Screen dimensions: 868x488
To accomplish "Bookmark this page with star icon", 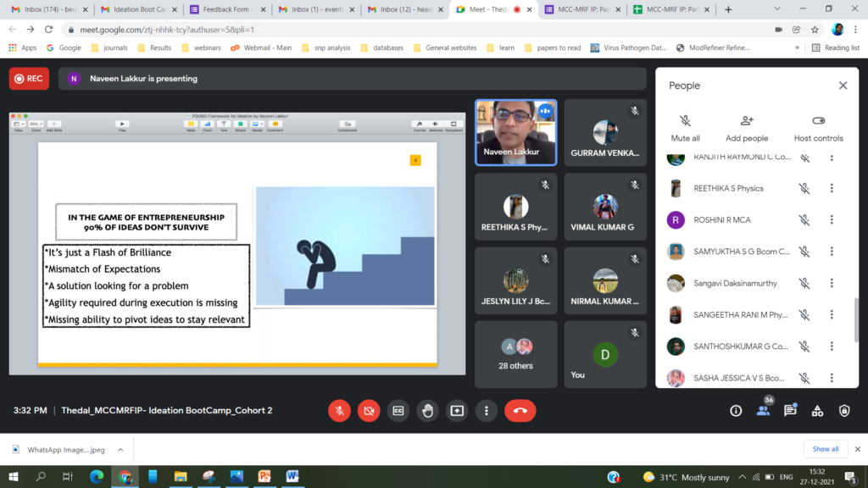I will click(x=815, y=30).
